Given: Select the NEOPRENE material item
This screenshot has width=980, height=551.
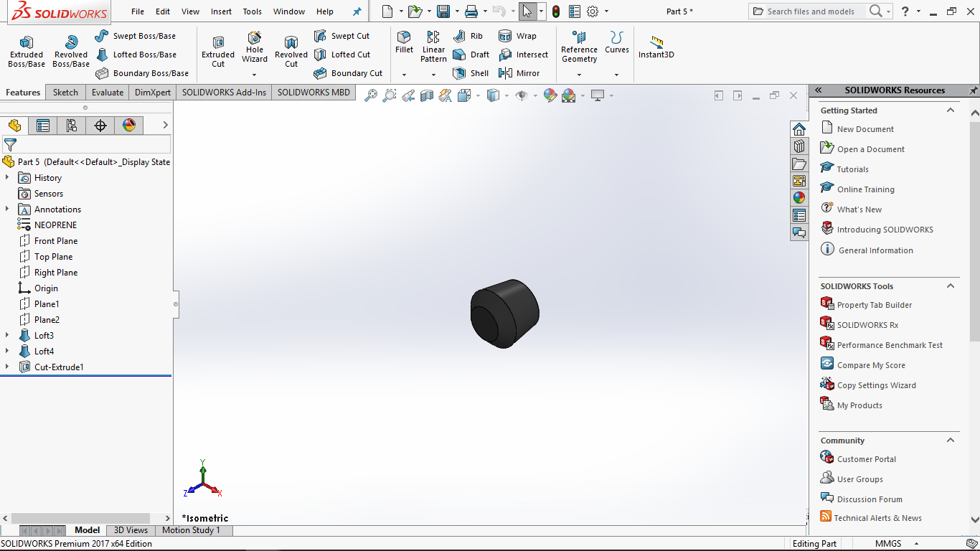Looking at the screenshot, I should click(x=55, y=225).
